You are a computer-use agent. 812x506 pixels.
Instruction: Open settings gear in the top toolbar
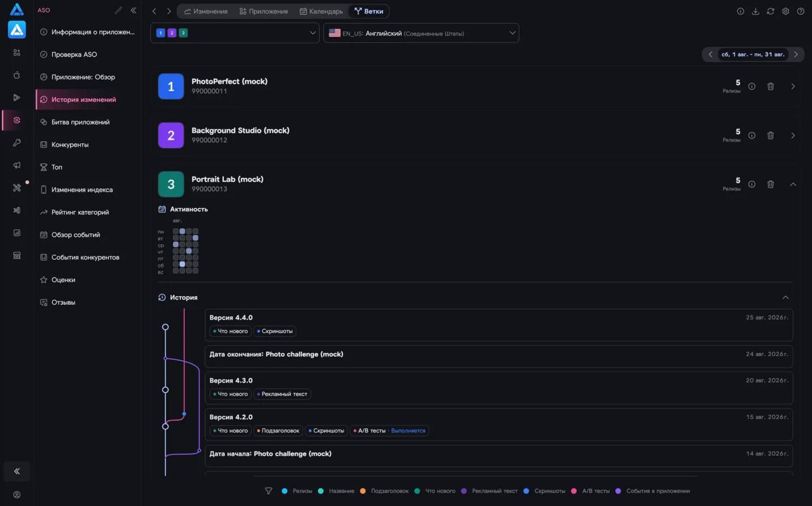(785, 11)
